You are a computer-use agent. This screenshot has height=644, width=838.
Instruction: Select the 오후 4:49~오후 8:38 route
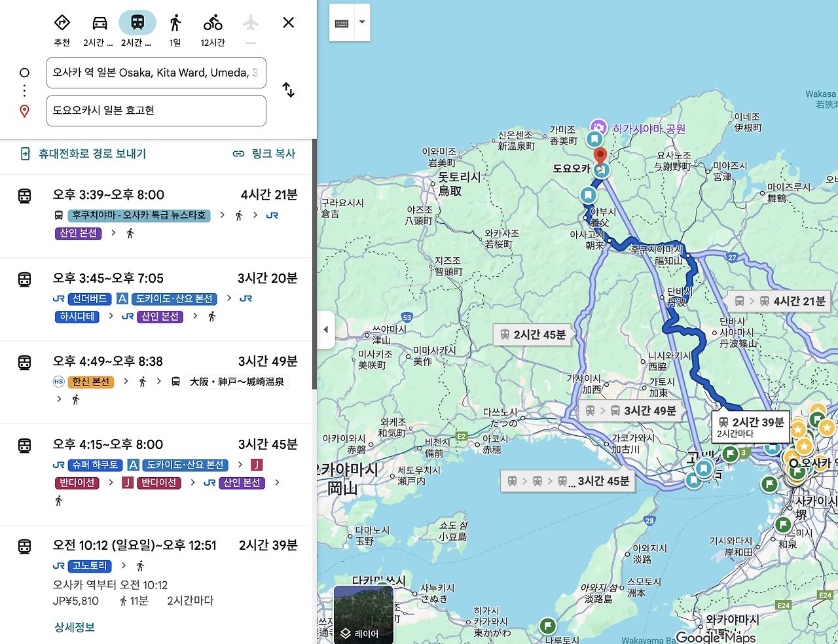pos(157,382)
